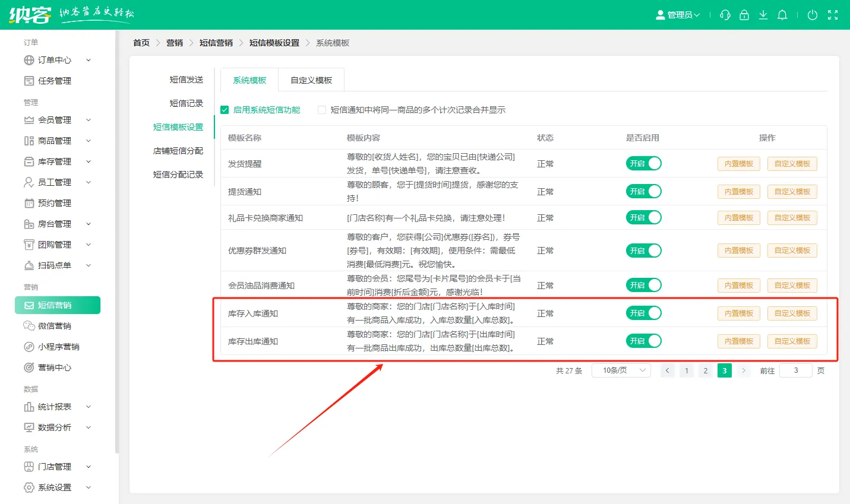
Task: Click the 订单中心 globe icon
Action: [x=29, y=60]
